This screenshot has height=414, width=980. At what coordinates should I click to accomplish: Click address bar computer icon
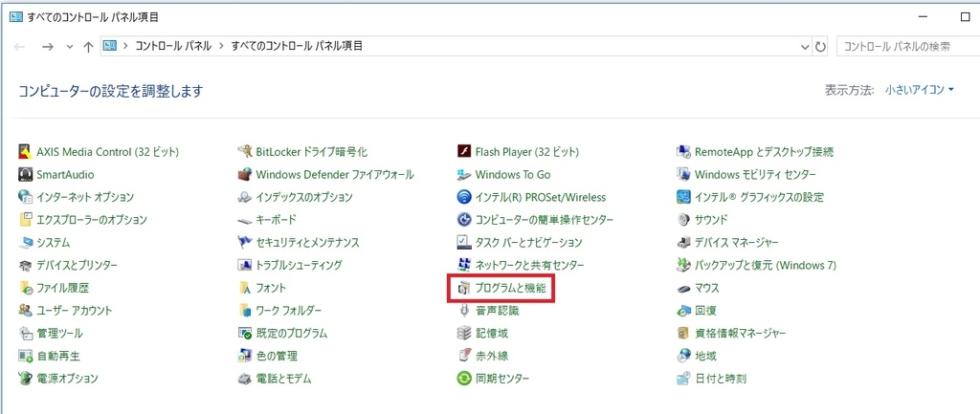[x=110, y=46]
